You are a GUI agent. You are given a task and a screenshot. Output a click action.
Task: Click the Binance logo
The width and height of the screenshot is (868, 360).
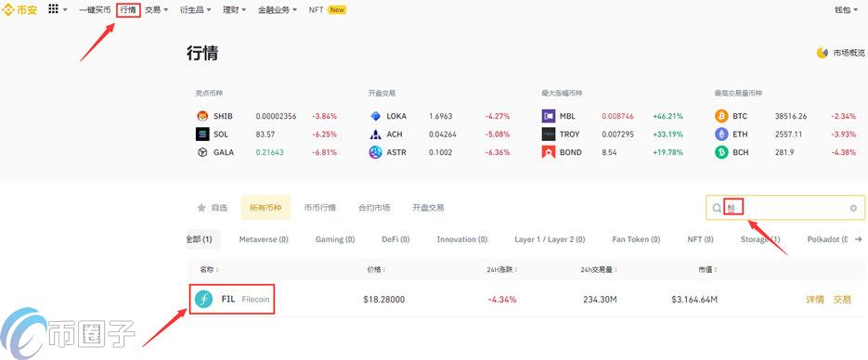(19, 9)
